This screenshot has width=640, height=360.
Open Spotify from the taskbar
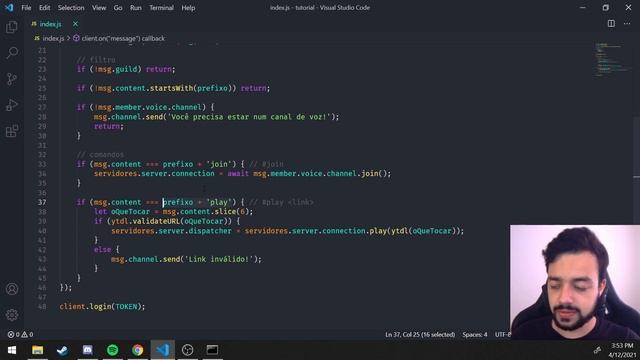[112, 350]
